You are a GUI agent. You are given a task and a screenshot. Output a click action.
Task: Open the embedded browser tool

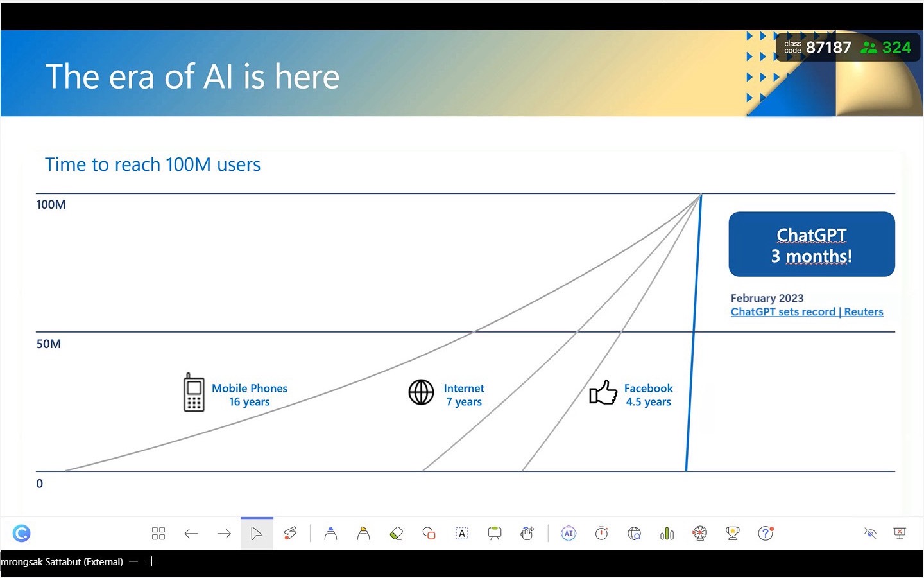(635, 533)
